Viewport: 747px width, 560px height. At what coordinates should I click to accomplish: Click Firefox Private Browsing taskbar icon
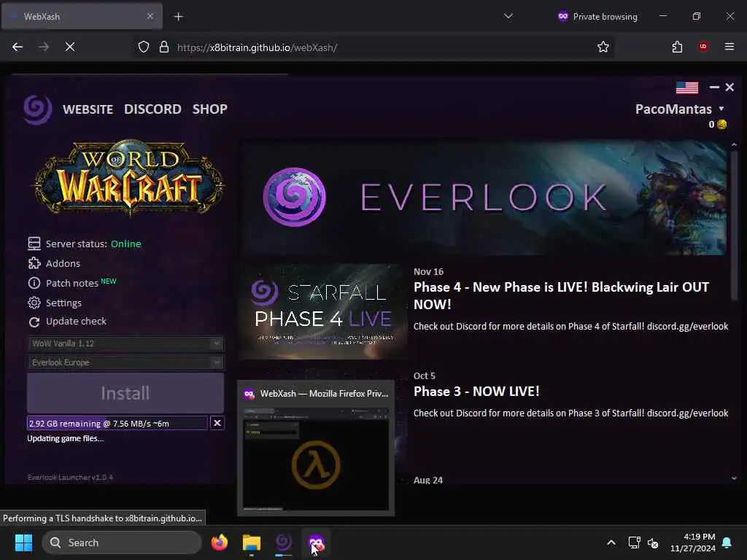tap(316, 542)
